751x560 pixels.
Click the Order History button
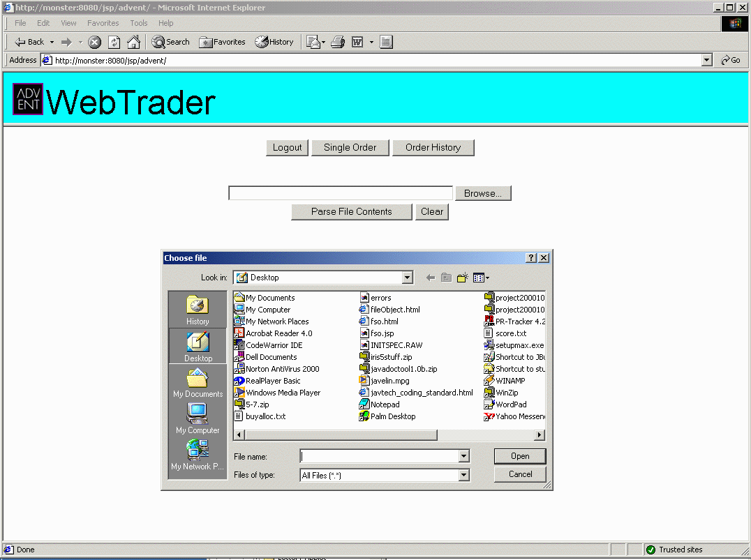[433, 148]
